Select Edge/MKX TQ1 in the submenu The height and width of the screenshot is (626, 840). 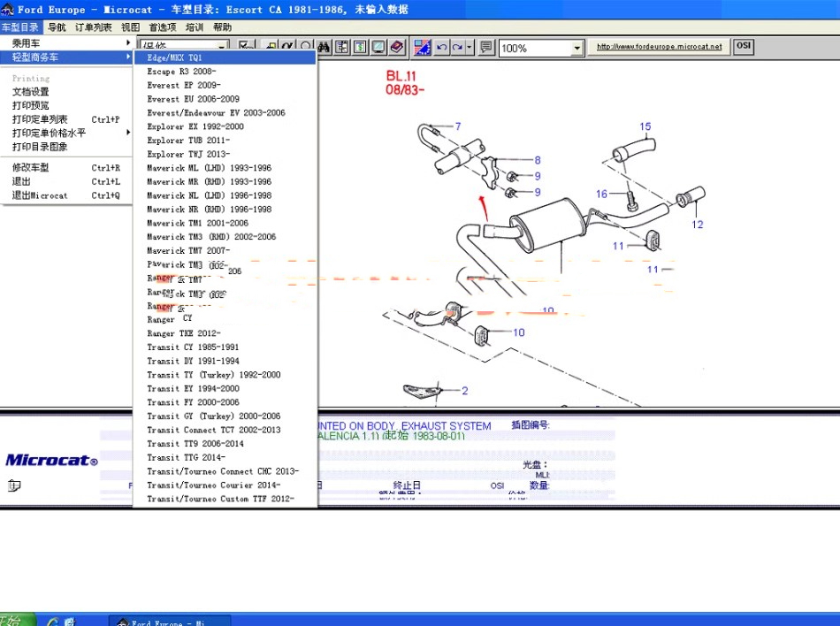coord(225,57)
